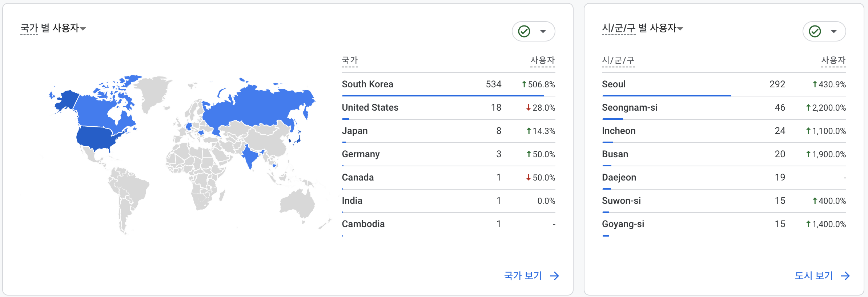Open the 시/군/구 별 사용자 title dropdown
The width and height of the screenshot is (868, 297).
pyautogui.click(x=643, y=28)
